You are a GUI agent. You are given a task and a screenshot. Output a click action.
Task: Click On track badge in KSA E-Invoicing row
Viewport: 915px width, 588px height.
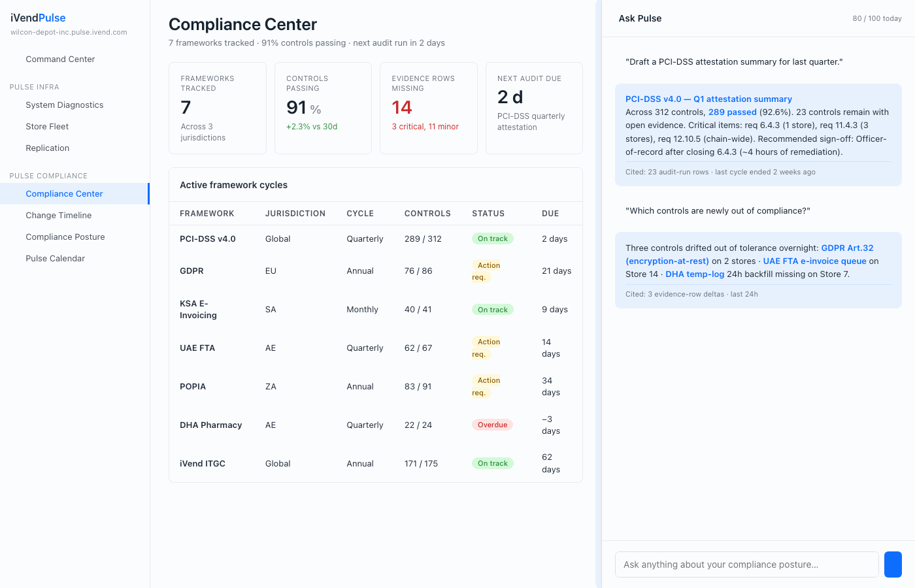[492, 309]
